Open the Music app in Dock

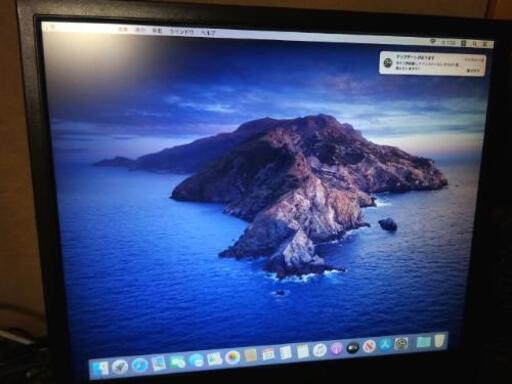tap(320, 350)
